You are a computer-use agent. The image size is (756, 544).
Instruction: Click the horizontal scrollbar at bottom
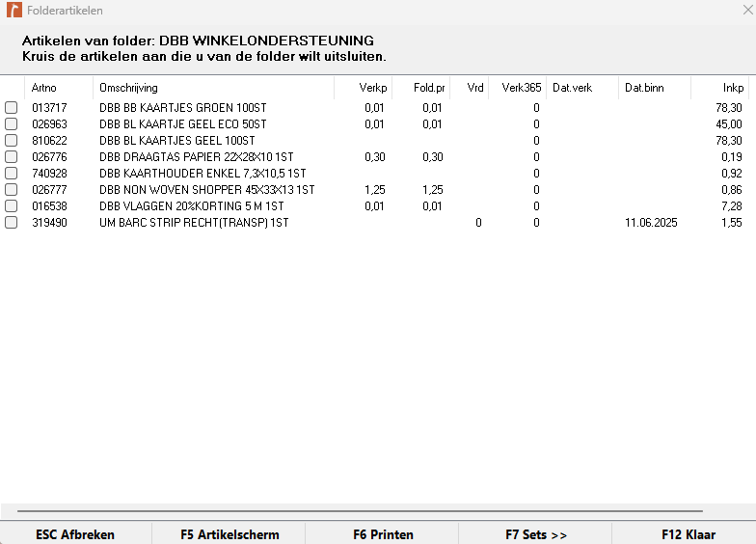tap(360, 510)
